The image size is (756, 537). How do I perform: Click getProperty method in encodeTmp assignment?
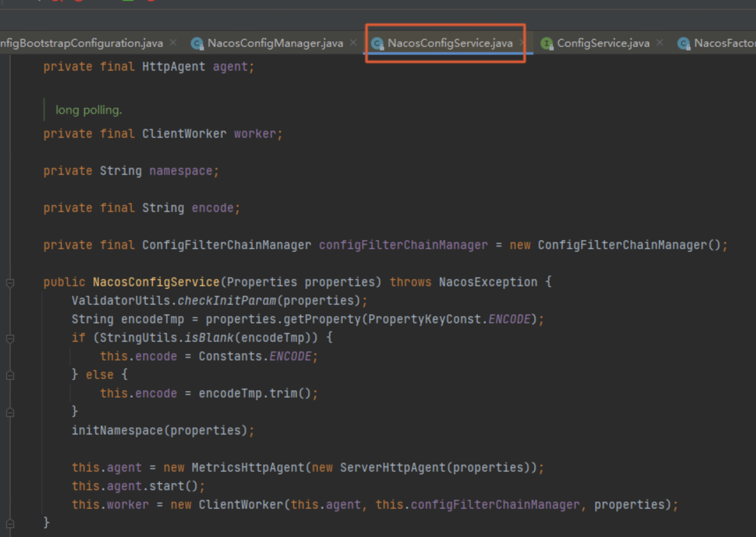(x=322, y=319)
